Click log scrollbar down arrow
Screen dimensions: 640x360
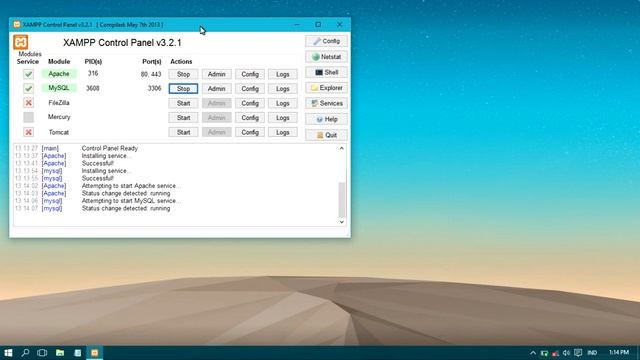[x=342, y=222]
